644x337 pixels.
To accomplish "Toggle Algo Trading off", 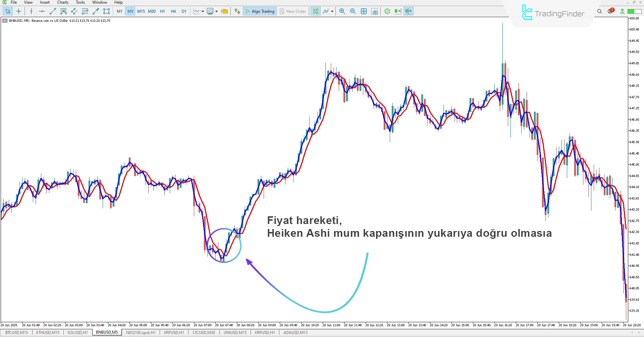I will [260, 11].
